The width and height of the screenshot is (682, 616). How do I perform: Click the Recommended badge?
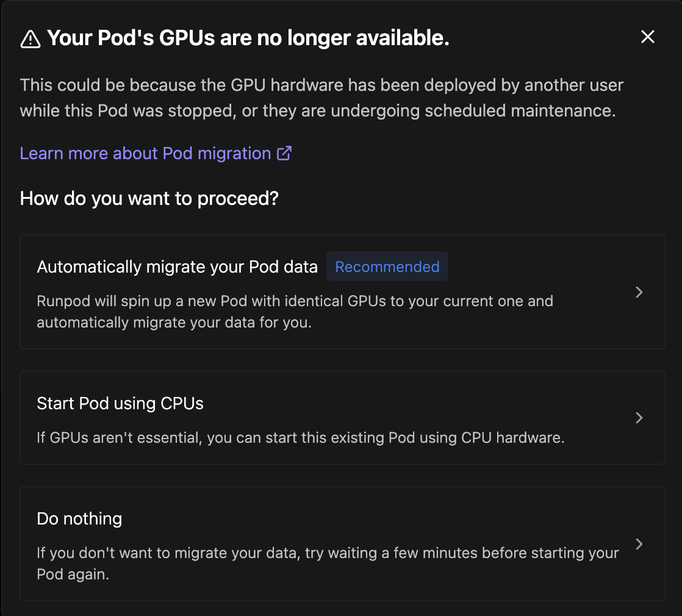(x=387, y=267)
